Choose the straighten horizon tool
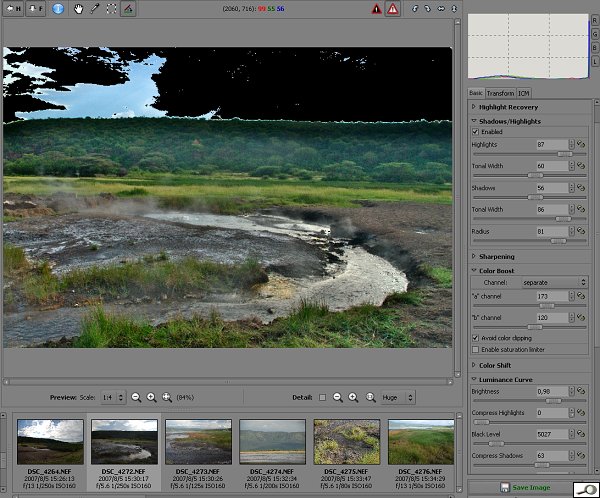600x498 pixels. (129, 9)
